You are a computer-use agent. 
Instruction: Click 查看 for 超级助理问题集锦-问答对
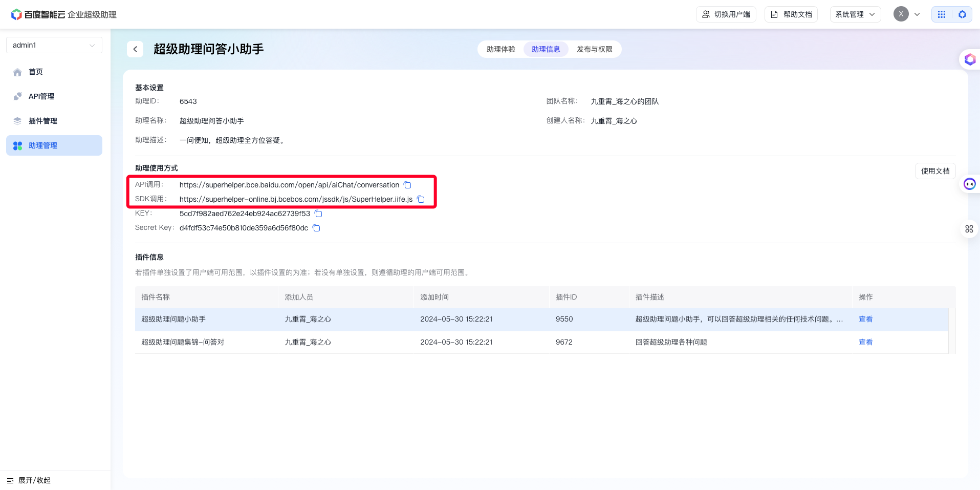click(865, 342)
